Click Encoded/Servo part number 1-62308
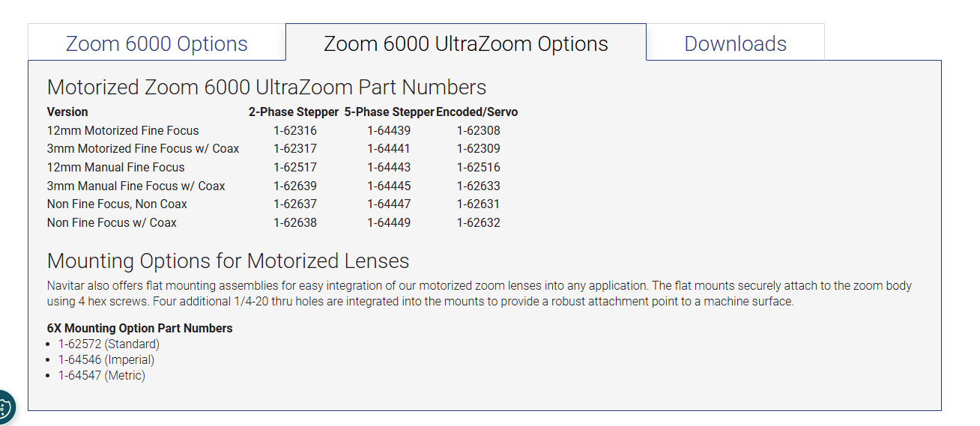Screen dimensions: 980x426 pyautogui.click(x=479, y=130)
